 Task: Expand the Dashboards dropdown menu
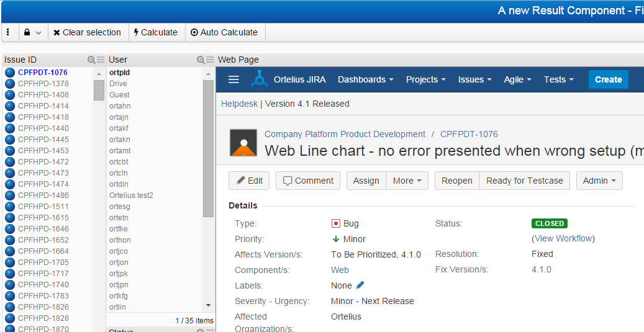coord(366,79)
